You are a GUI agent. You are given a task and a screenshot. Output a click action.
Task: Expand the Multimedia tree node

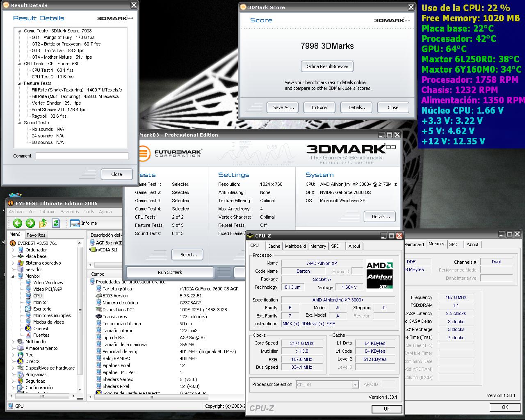click(x=14, y=342)
